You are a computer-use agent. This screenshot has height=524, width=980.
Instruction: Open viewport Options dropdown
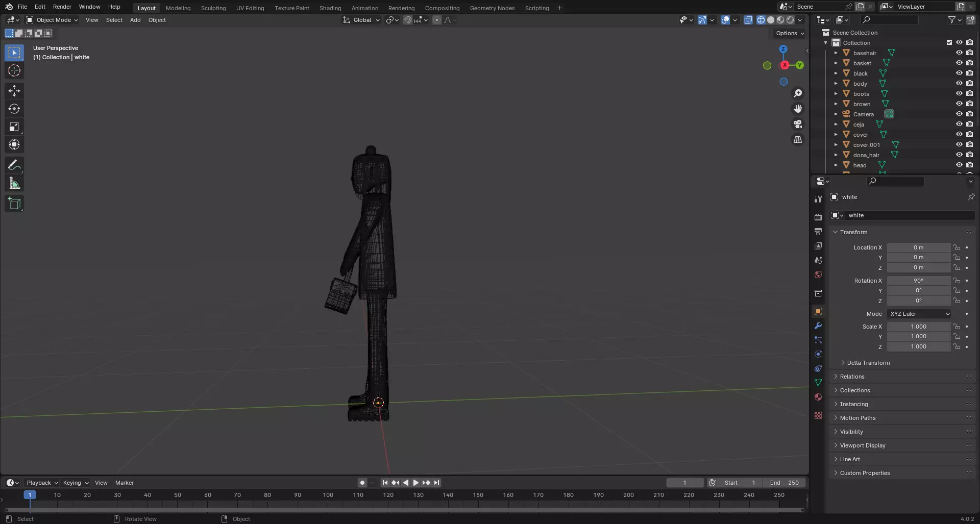[x=790, y=33]
